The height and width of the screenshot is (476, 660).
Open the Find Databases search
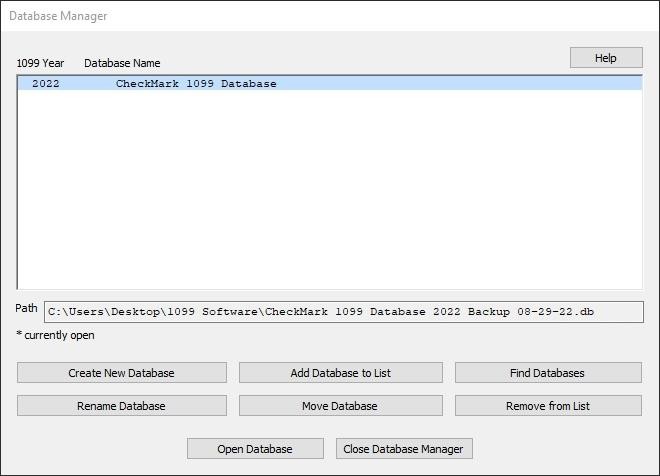coord(547,373)
